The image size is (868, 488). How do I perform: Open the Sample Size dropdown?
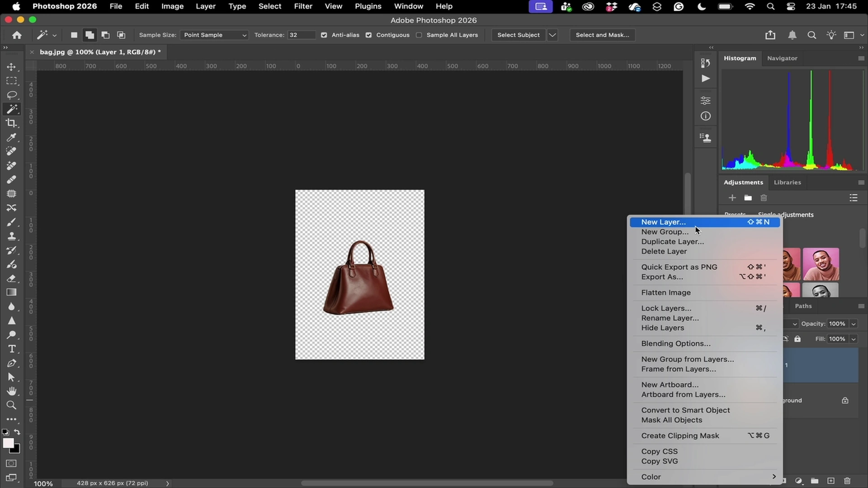214,35
